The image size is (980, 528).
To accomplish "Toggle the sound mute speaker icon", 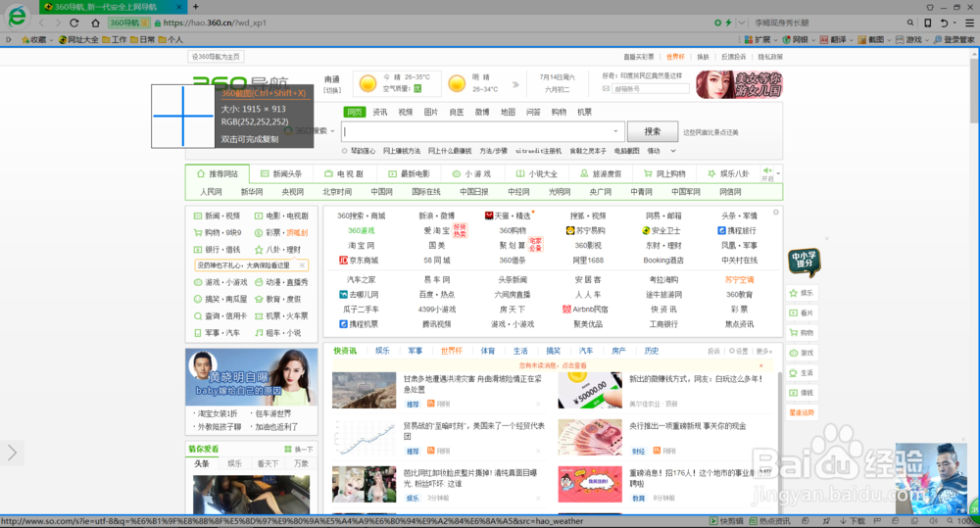I will [x=933, y=521].
